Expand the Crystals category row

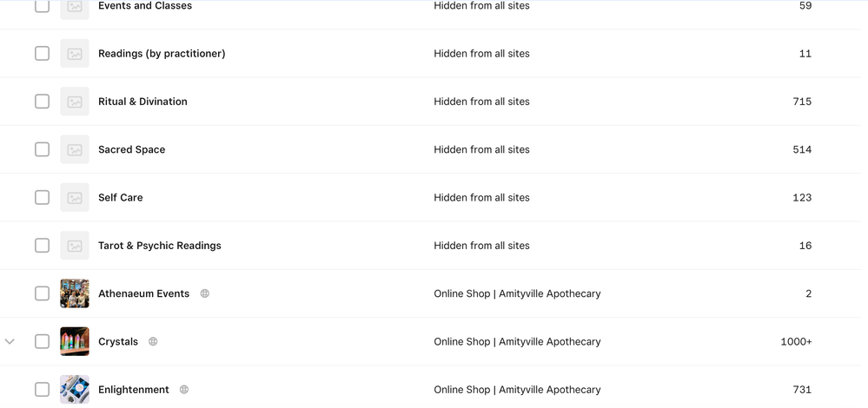click(x=10, y=341)
